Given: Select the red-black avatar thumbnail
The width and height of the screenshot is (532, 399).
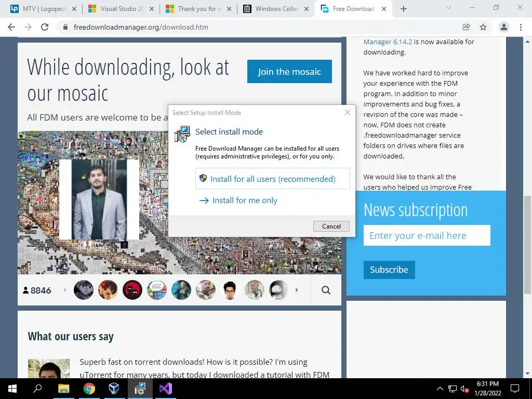Looking at the screenshot, I should pos(132,290).
